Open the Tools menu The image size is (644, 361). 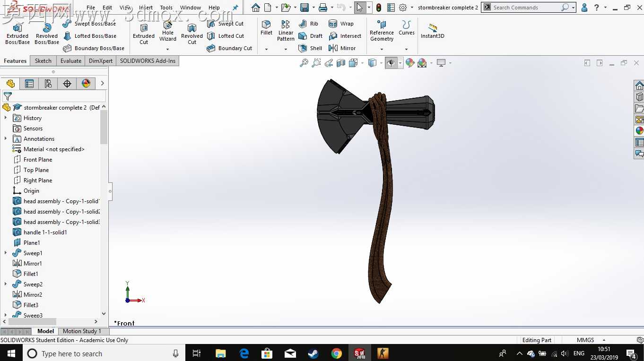click(166, 8)
